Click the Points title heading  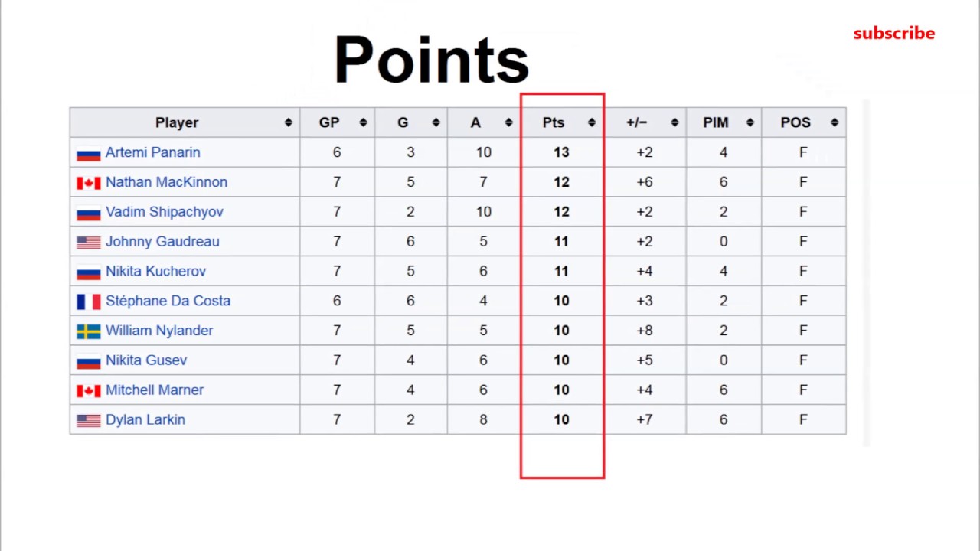click(x=431, y=60)
